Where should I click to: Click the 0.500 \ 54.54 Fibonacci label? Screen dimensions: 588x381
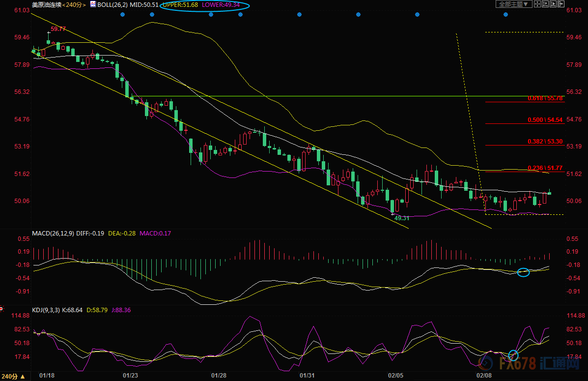(x=545, y=120)
